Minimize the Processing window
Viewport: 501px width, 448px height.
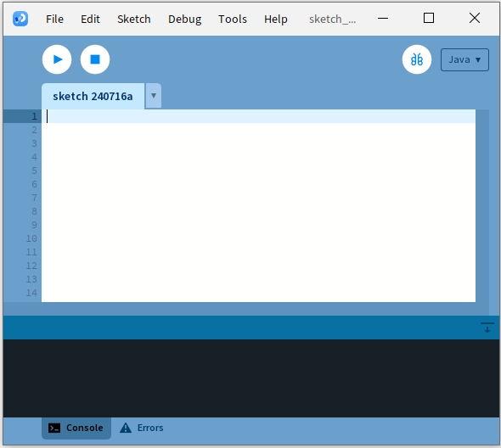click(383, 19)
